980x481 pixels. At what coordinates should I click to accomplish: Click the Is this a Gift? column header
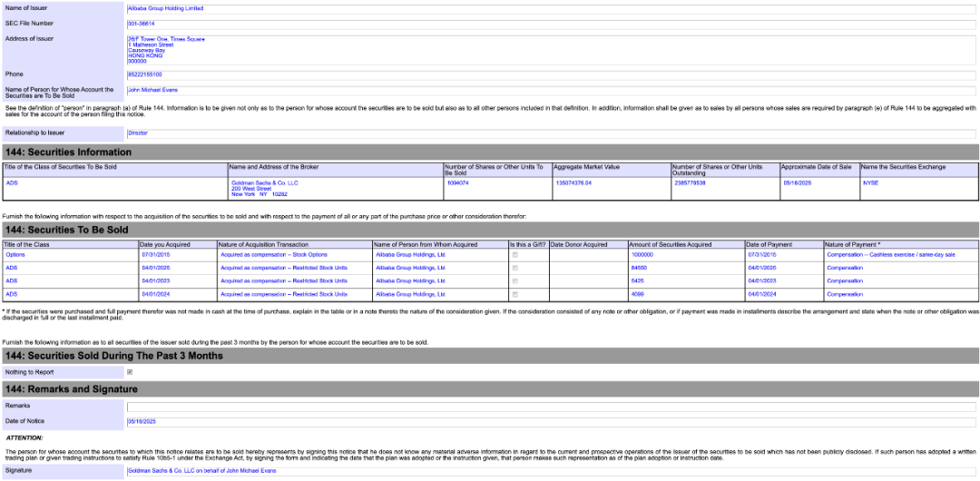tap(528, 244)
